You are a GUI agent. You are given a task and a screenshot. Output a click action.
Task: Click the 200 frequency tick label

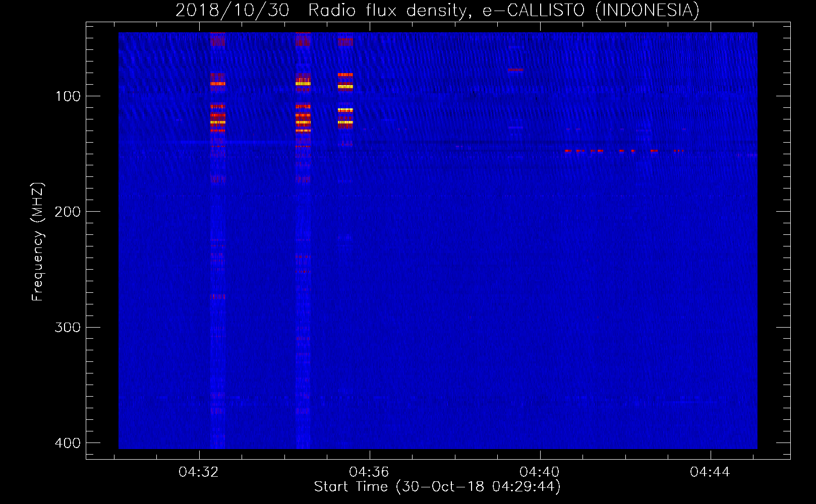tap(68, 212)
